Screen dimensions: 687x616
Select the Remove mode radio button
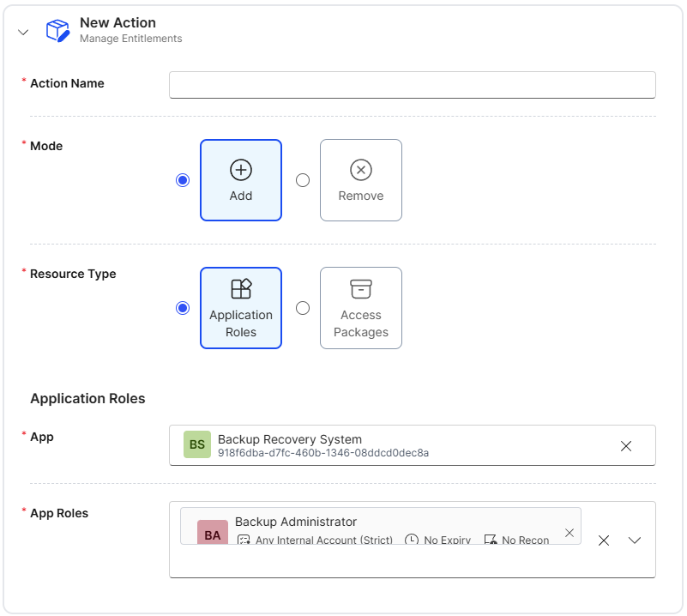tap(302, 180)
